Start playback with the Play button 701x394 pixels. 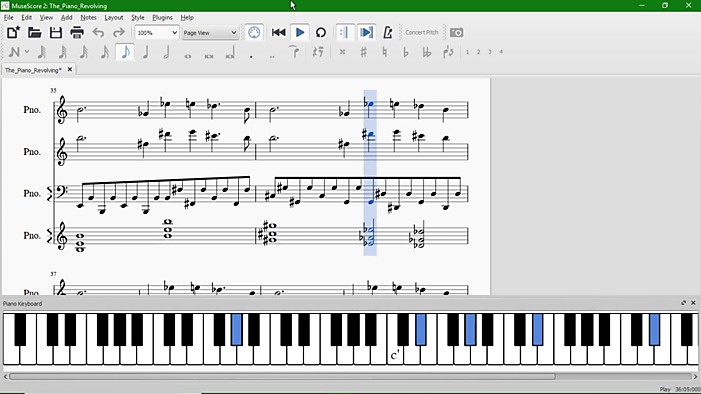[x=300, y=32]
